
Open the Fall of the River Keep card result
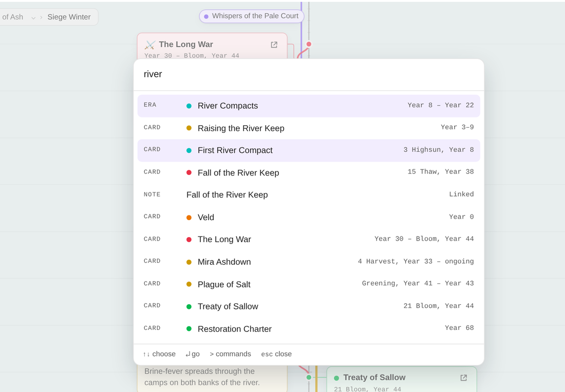click(309, 172)
